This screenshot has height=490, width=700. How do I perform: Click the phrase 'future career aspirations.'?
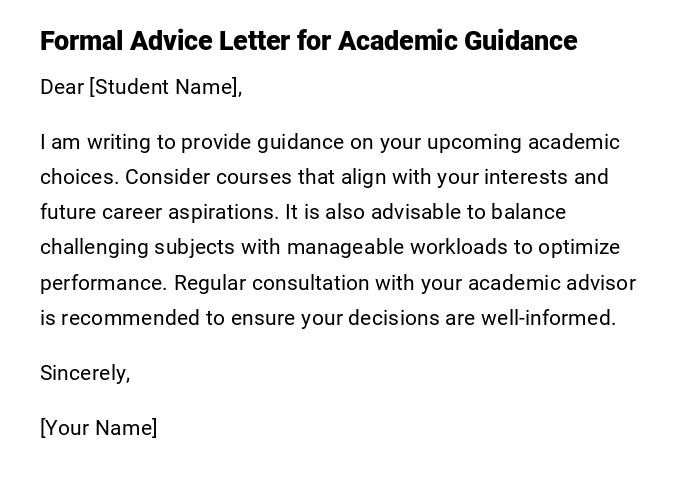click(160, 212)
